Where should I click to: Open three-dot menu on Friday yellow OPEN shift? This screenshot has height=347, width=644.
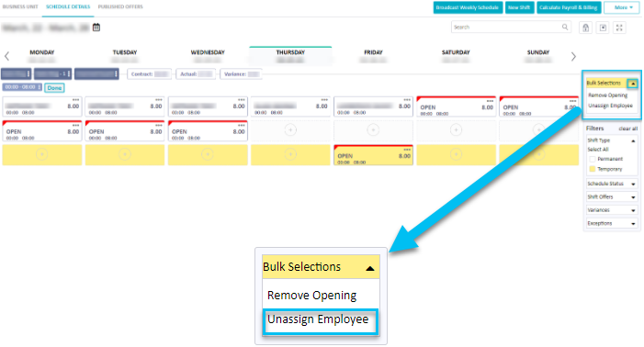pos(407,150)
